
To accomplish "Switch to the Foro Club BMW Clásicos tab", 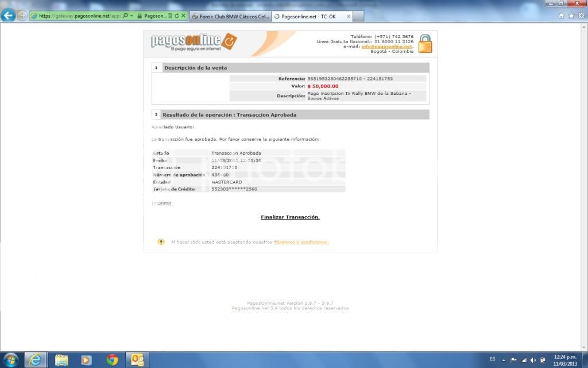I will [x=231, y=17].
